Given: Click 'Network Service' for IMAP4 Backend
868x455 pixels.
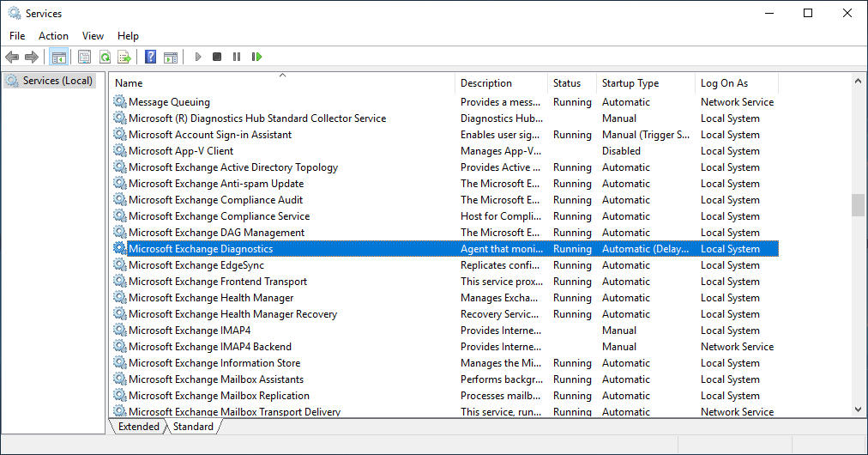Looking at the screenshot, I should click(737, 346).
